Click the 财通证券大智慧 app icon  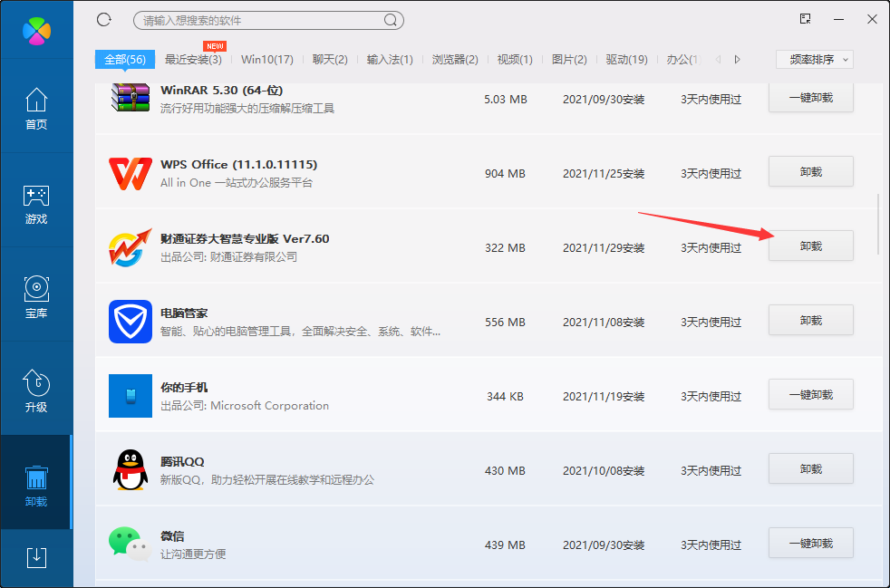131,247
